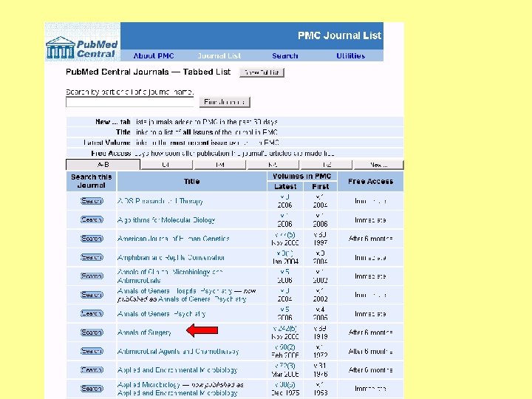Screen dimensions: 532x399
Task: Search within Applied and Environmental Microbiology row
Action: click(x=92, y=370)
